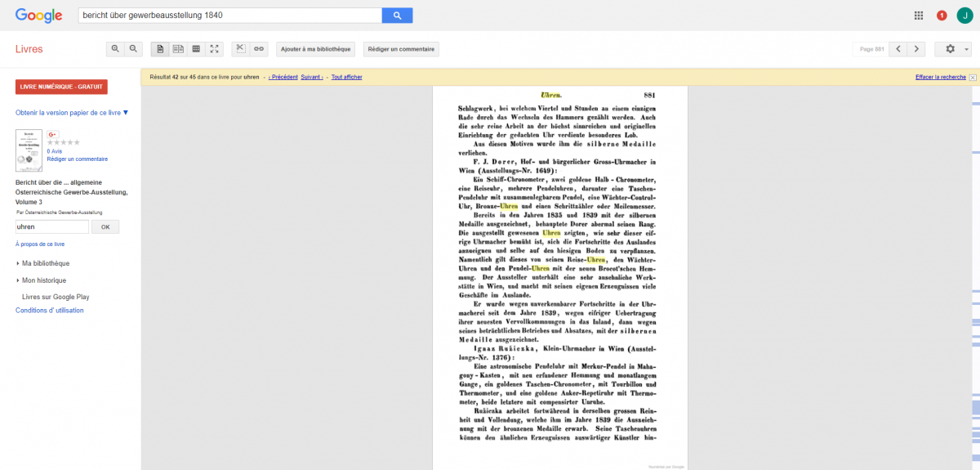
Task: Enter full screen reading mode
Action: (x=215, y=49)
